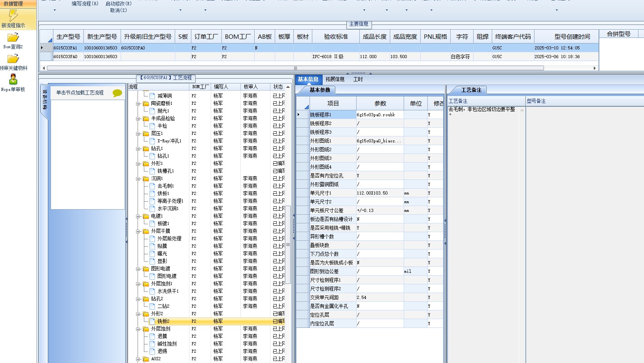
Task: Open the Bom查询2 folder icon
Action: 13,37
